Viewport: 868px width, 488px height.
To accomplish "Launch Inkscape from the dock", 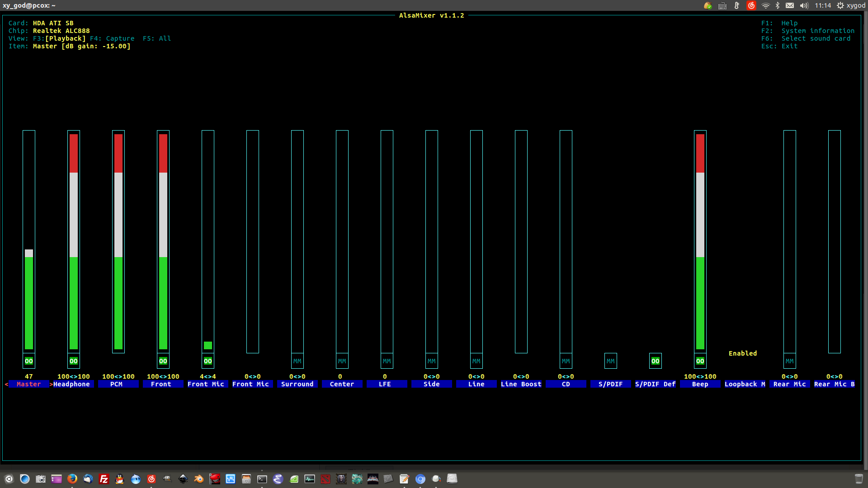I will pyautogui.click(x=183, y=479).
